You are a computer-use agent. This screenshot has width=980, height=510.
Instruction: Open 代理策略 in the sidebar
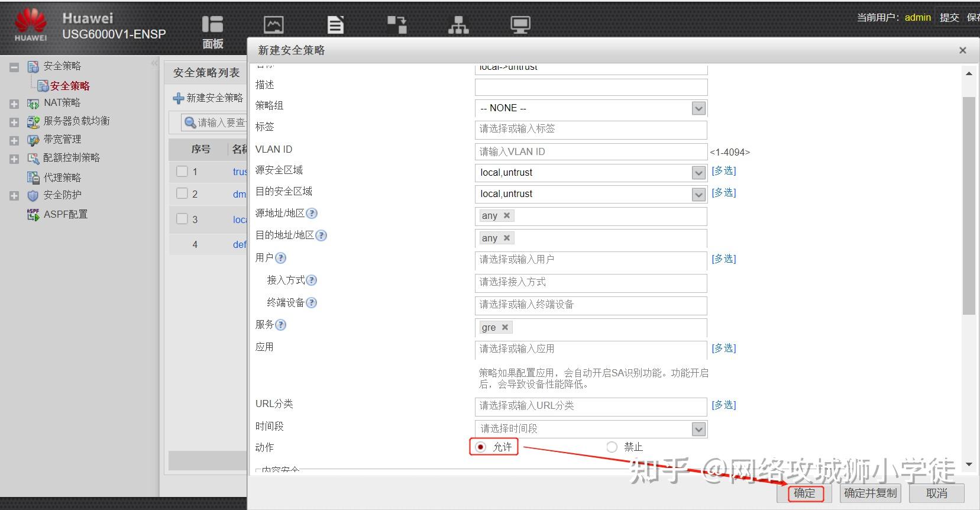[x=62, y=177]
